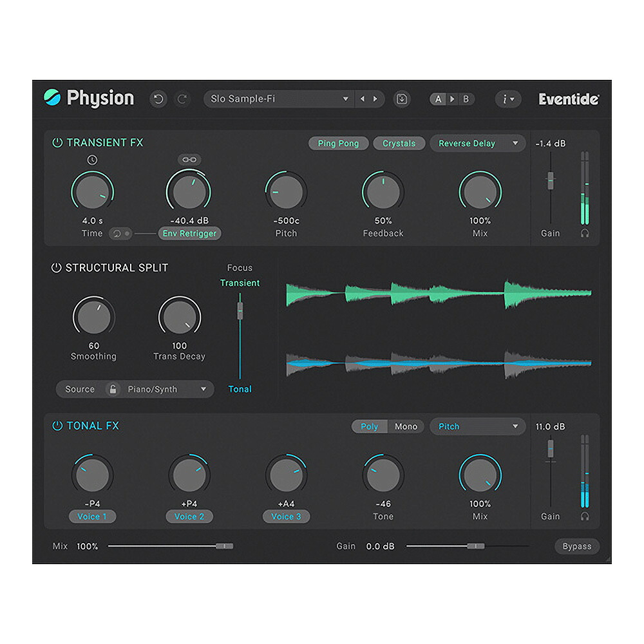The width and height of the screenshot is (644, 644).
Task: Click the -500c pitch value
Action: coord(287,221)
